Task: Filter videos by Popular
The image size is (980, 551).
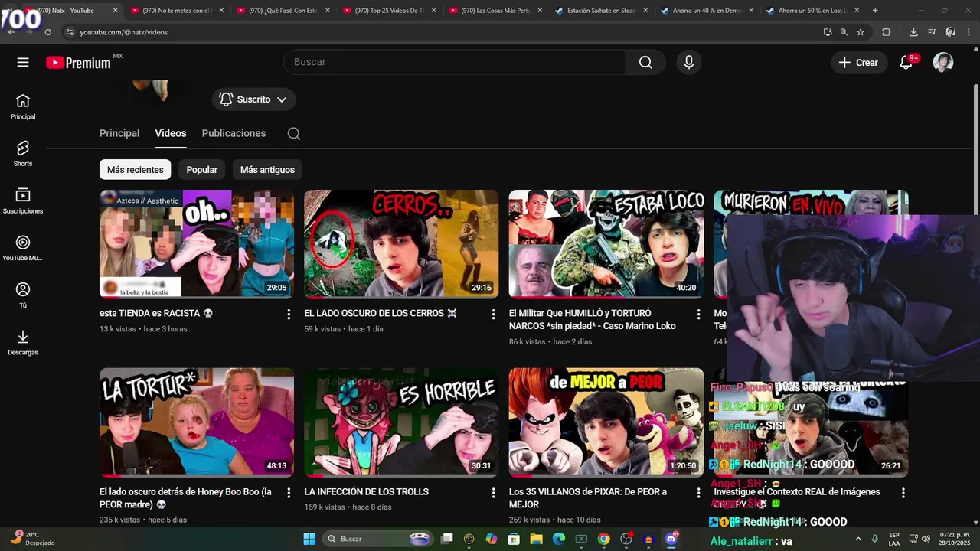Action: (x=202, y=170)
